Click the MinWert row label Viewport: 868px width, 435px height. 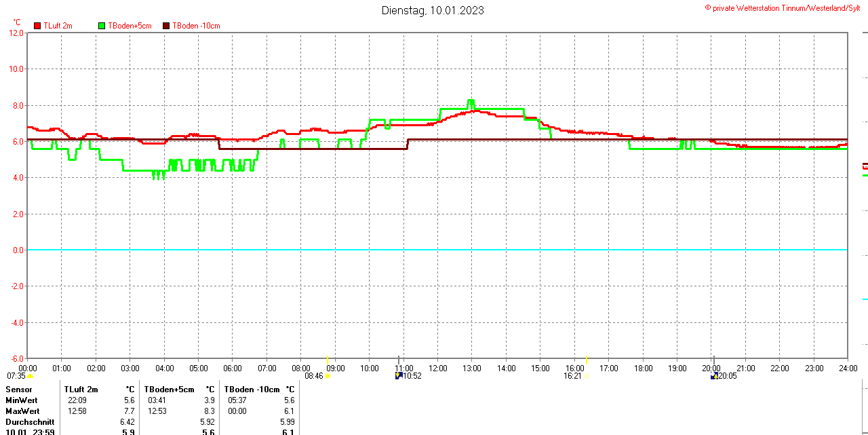22,400
